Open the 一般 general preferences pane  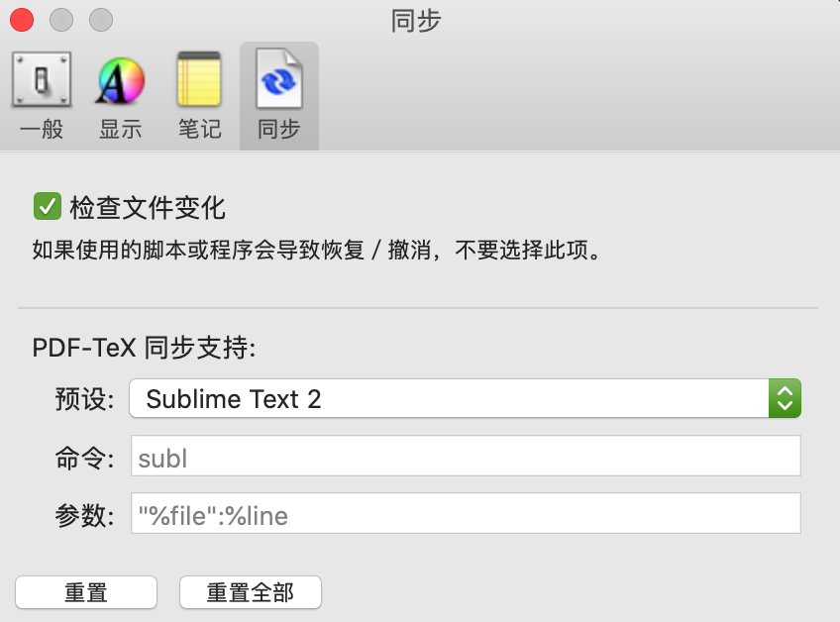[41, 94]
